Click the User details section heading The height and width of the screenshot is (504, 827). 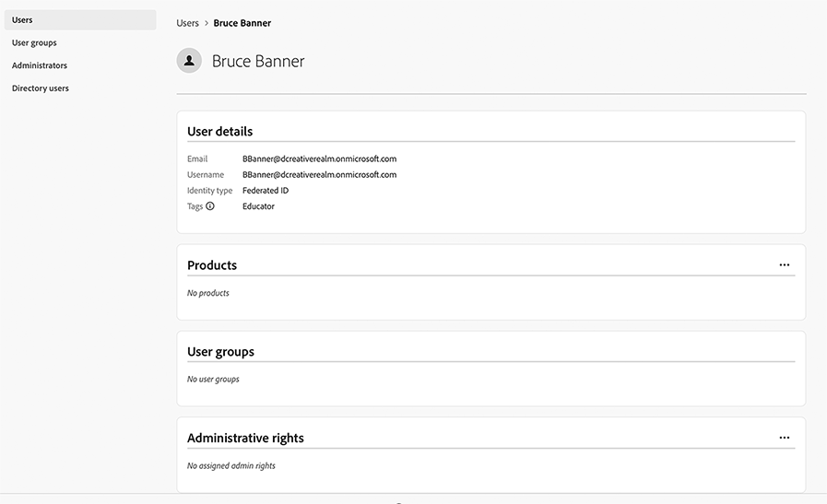coord(219,132)
